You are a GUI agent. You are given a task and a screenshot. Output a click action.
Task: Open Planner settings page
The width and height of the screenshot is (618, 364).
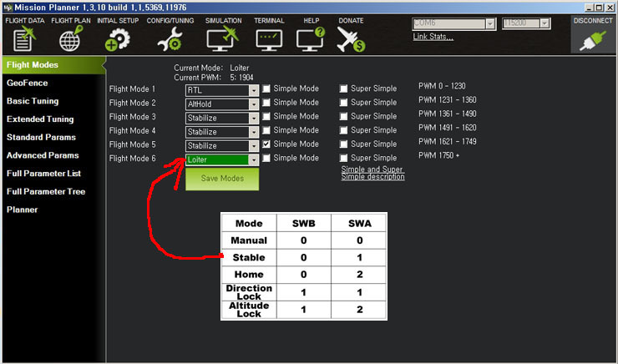[22, 210]
